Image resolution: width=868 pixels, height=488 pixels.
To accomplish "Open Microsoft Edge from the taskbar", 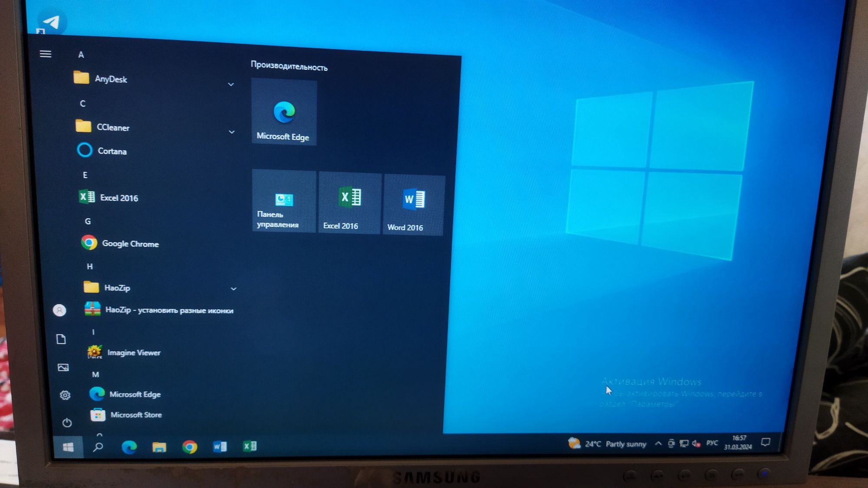I will [129, 447].
